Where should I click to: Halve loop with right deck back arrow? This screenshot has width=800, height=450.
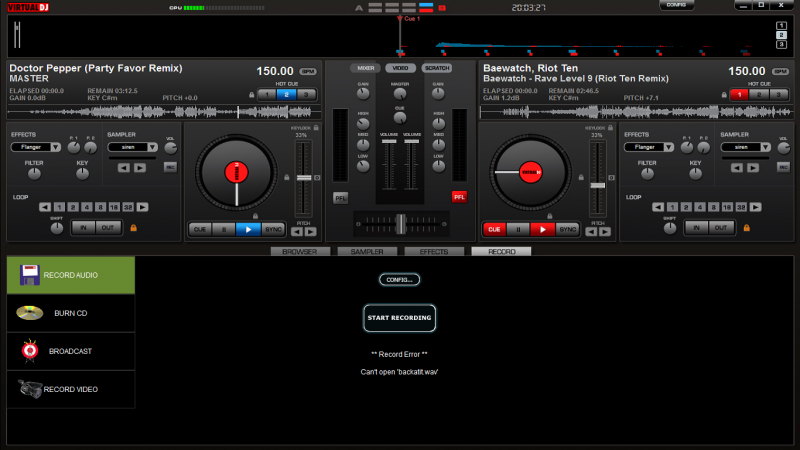coord(658,207)
